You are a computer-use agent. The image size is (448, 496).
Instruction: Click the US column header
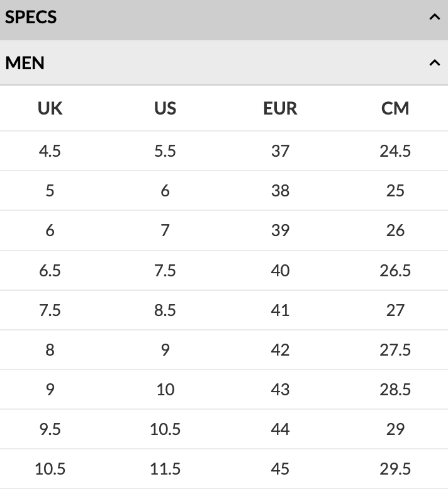165,108
